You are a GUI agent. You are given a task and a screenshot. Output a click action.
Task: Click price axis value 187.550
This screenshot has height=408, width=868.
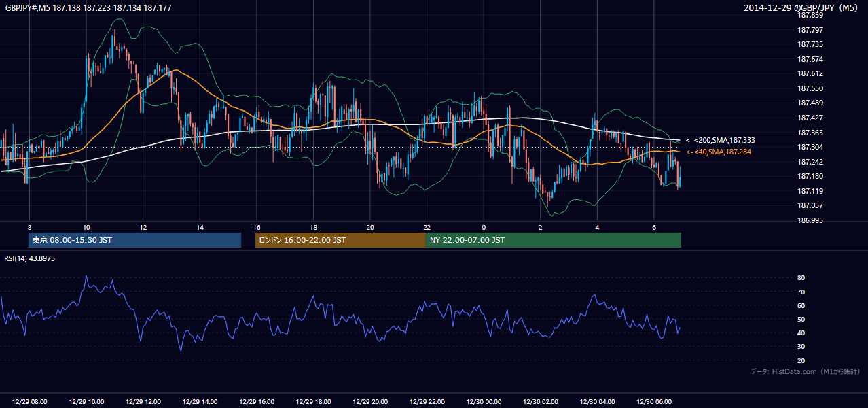pos(810,88)
